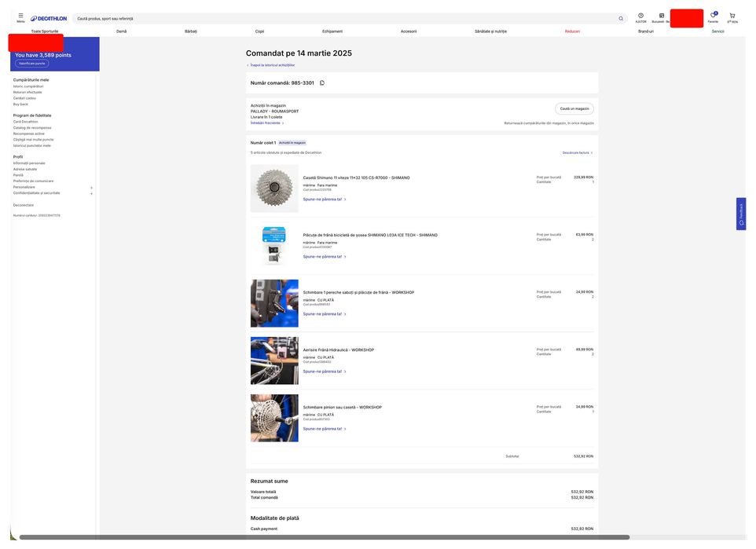The image size is (756, 549).
Task: Click Spune-ne părerea ta for pinion replacement
Action: point(325,429)
